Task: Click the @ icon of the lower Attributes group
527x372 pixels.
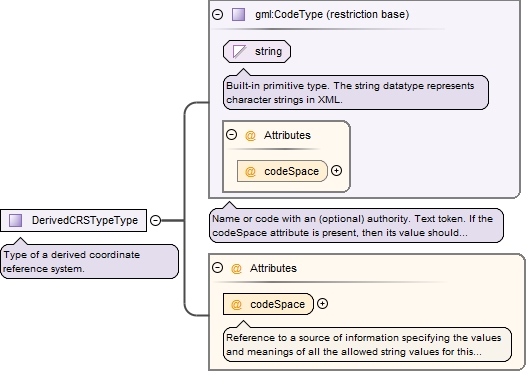Action: coord(236,268)
